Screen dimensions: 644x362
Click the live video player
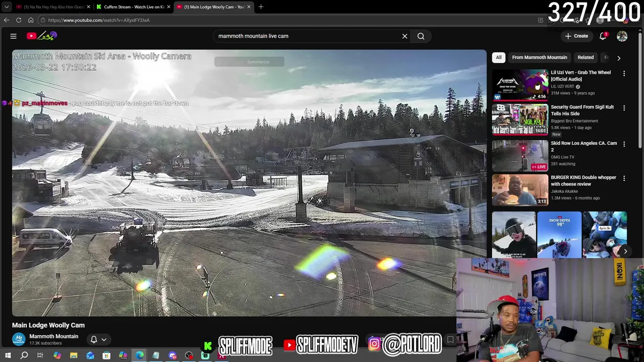249,183
